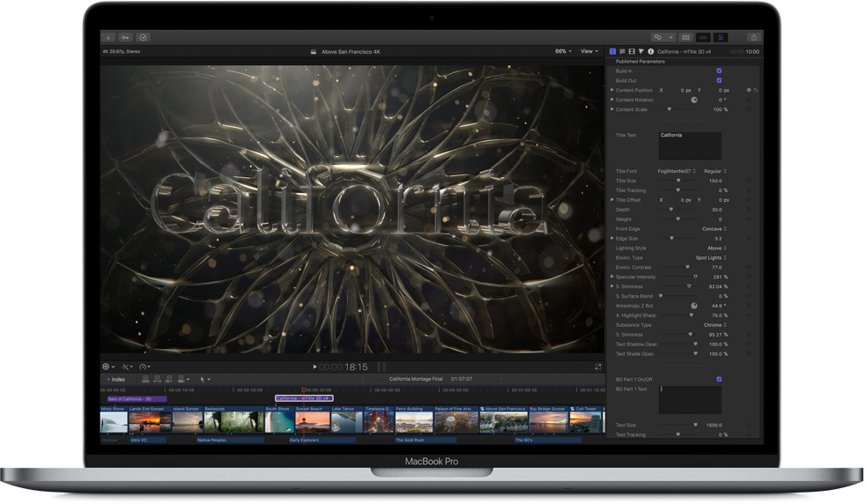This screenshot has height=504, width=866.
Task: Open the Title inspector T icon
Action: pyautogui.click(x=612, y=51)
